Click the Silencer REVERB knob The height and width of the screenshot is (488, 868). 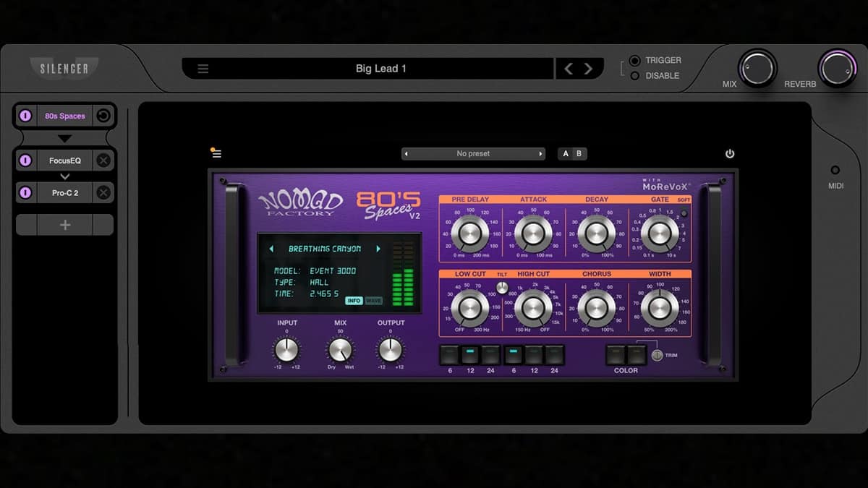point(838,69)
